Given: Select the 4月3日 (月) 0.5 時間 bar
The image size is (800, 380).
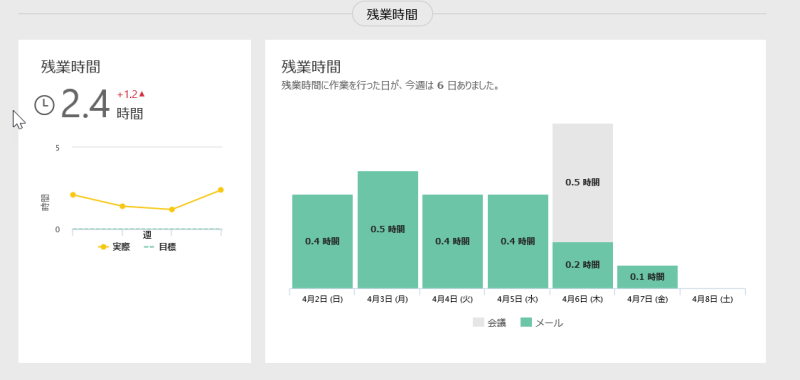Looking at the screenshot, I should (388, 230).
